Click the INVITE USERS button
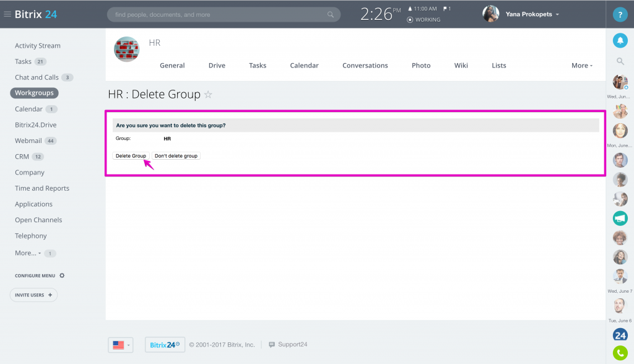This screenshot has width=634, height=364. (33, 295)
